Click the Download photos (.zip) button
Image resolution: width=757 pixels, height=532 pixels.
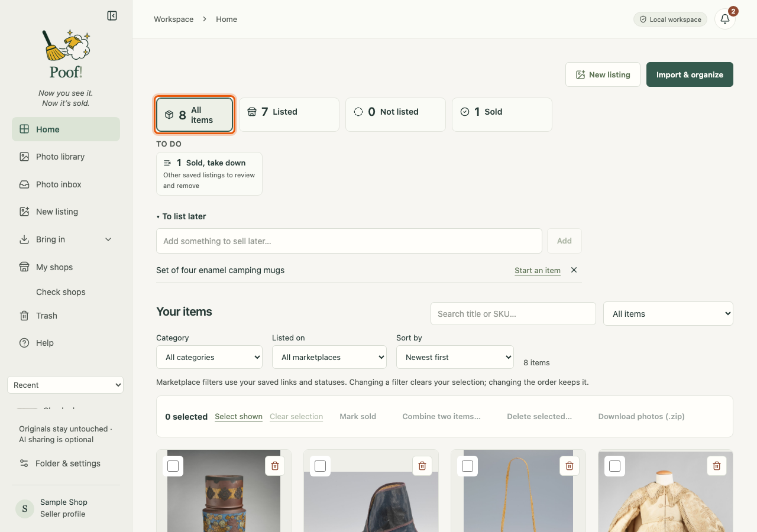coord(641,417)
